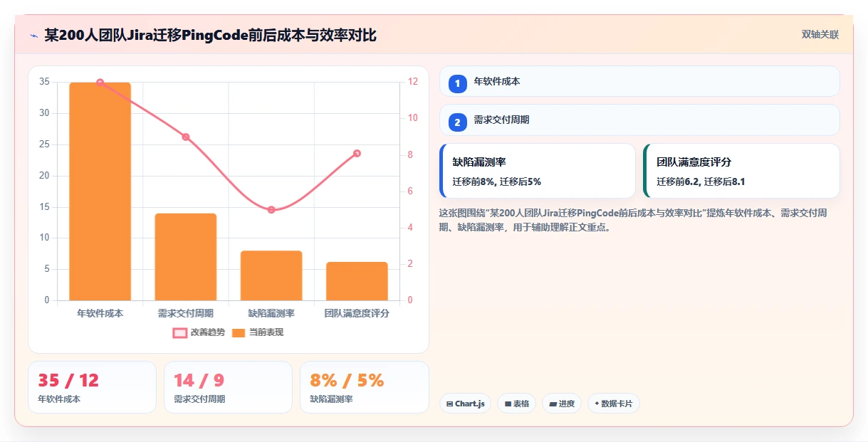Click the 数据卡片 tag

point(614,404)
